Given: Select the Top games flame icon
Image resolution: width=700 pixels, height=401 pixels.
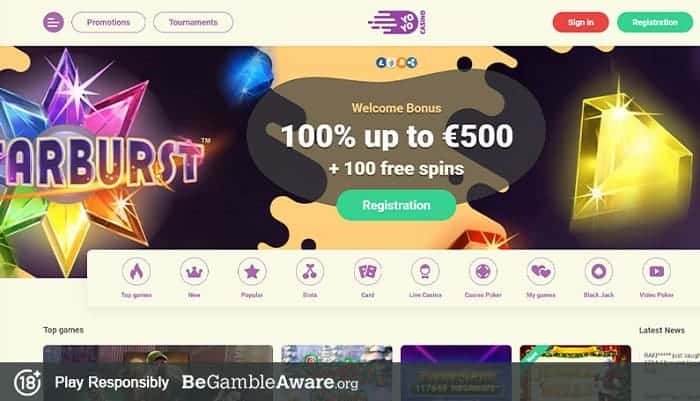Looking at the screenshot, I should (x=136, y=272).
